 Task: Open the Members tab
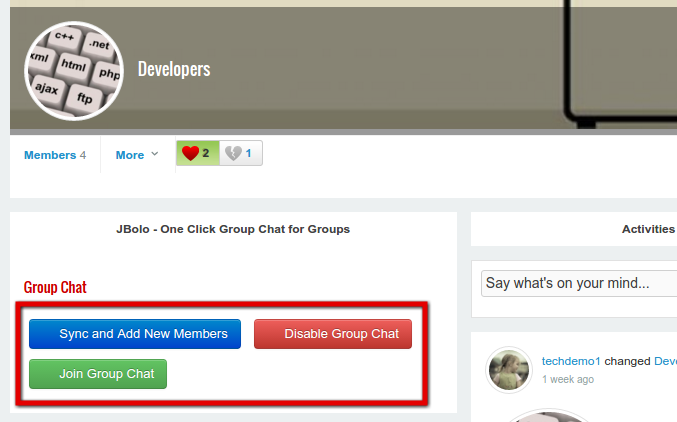click(x=55, y=155)
